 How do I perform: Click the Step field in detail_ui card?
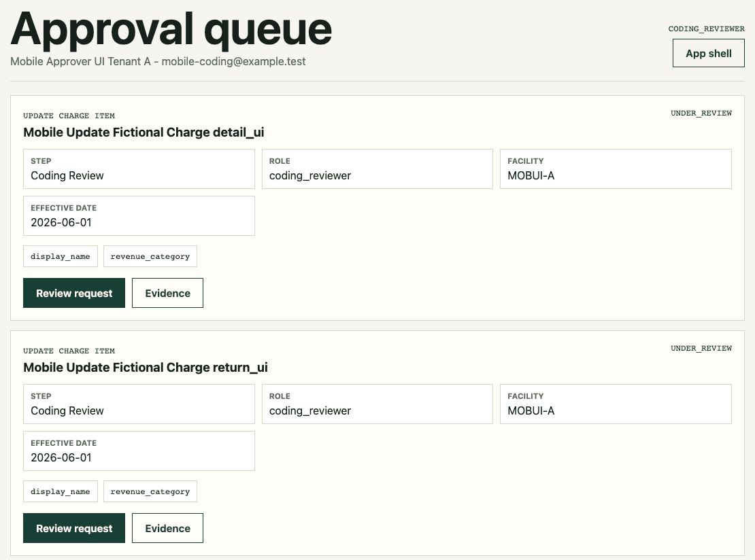[139, 169]
